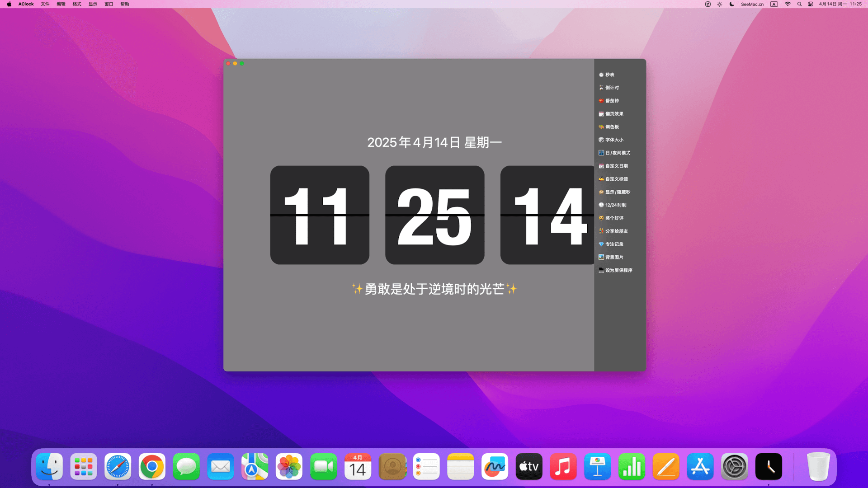Screen dimensions: 868x488
Task: Open the 字体大小 font size setting
Action: pyautogui.click(x=614, y=140)
